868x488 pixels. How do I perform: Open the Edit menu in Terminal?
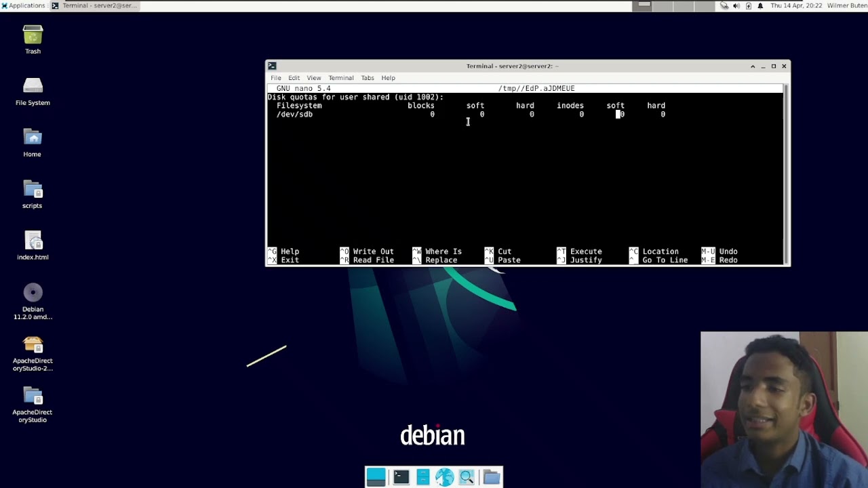click(294, 78)
